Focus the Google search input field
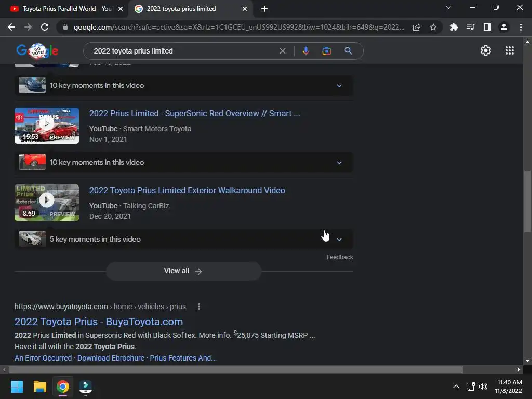The height and width of the screenshot is (399, 532). pos(183,51)
